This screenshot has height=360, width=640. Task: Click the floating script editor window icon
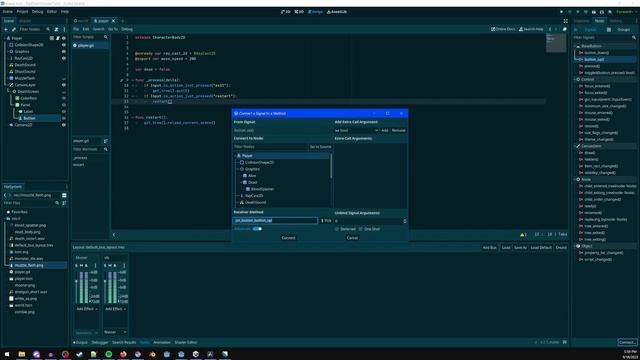click(564, 29)
